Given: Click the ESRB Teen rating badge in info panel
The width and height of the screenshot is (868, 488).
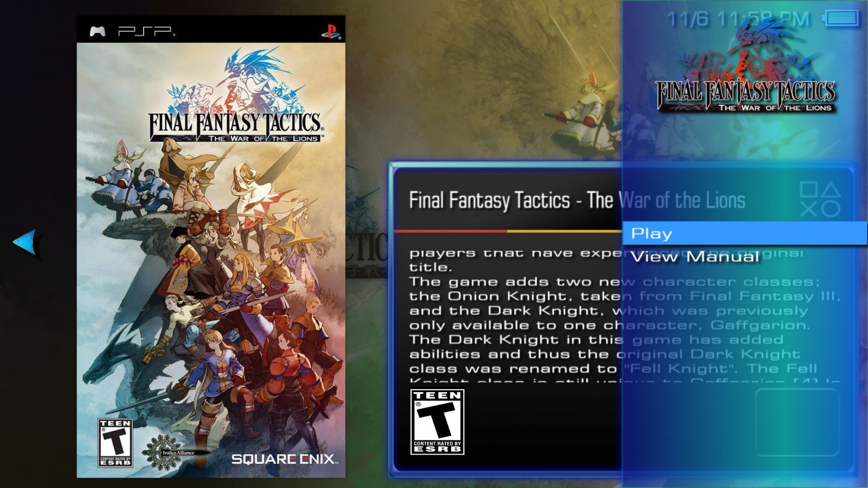Looking at the screenshot, I should click(x=437, y=422).
